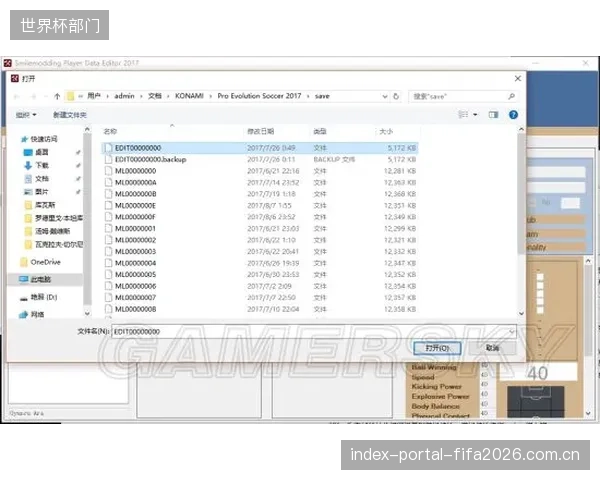Select OneDrive in navigation pane
This screenshot has width=600, height=480.
(x=41, y=262)
